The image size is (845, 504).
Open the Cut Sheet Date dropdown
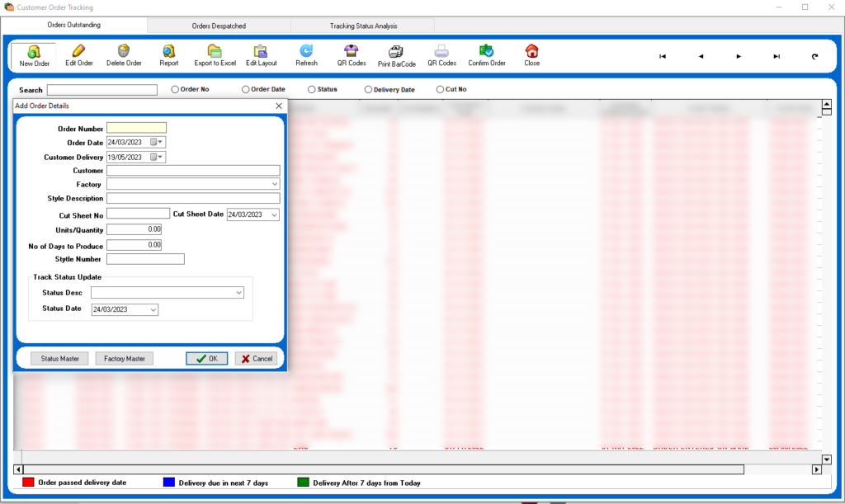point(274,215)
